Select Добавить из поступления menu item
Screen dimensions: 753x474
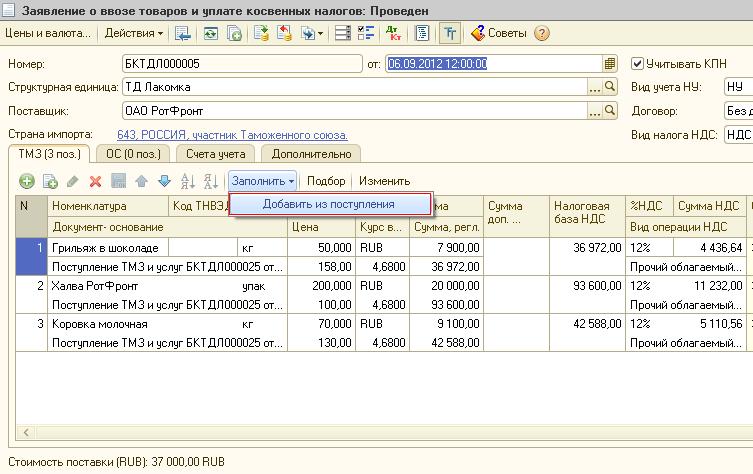328,204
